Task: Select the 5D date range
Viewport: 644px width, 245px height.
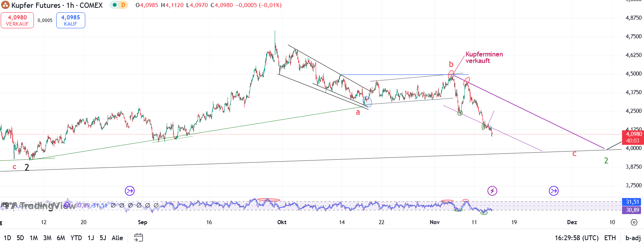Action: click(20, 238)
